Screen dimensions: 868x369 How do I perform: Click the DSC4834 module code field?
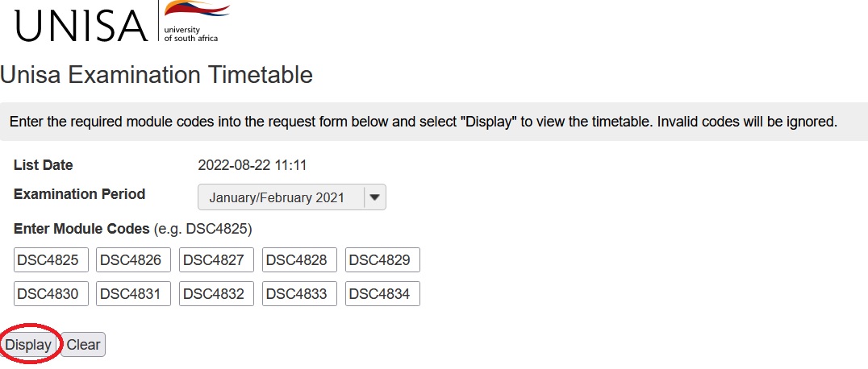(x=382, y=294)
